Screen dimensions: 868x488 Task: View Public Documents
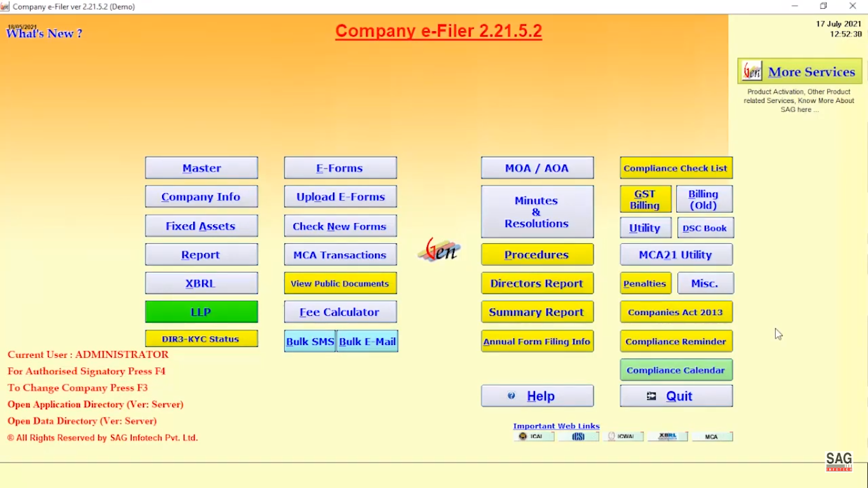[x=340, y=283]
